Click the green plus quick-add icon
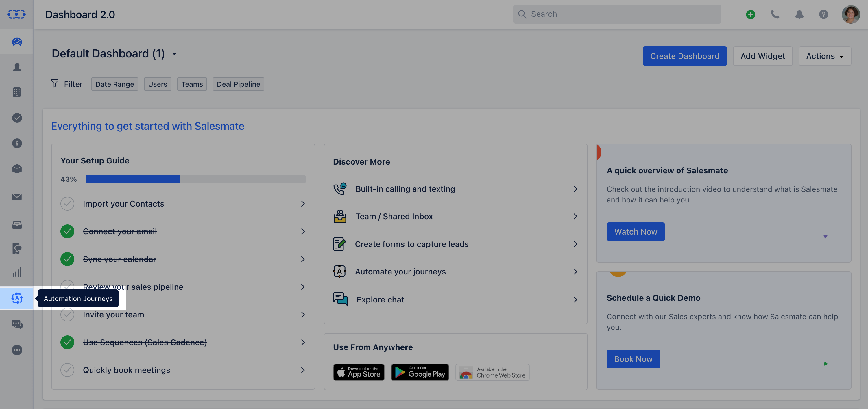Screen dimensions: 868x409 click(750, 14)
